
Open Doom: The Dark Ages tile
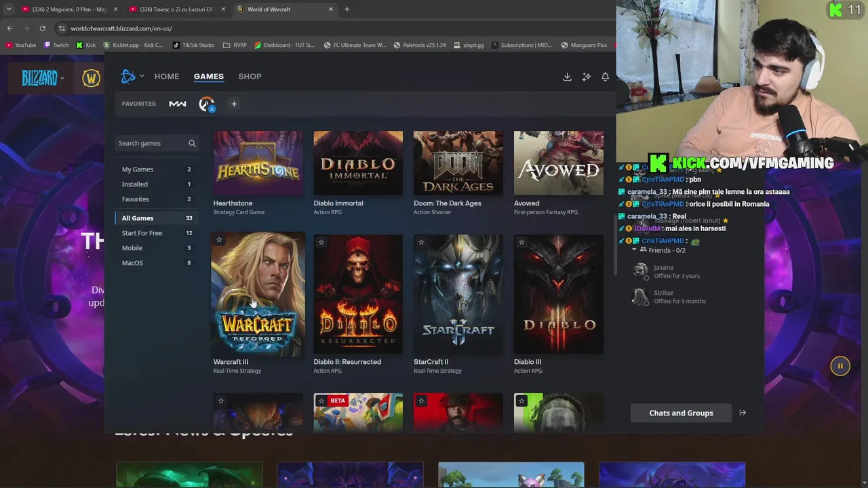point(458,163)
